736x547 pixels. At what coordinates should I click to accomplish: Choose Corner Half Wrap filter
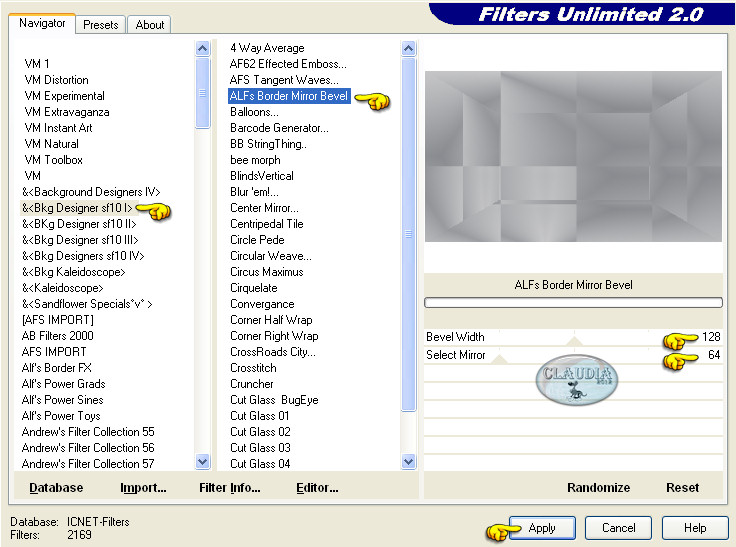pos(271,320)
